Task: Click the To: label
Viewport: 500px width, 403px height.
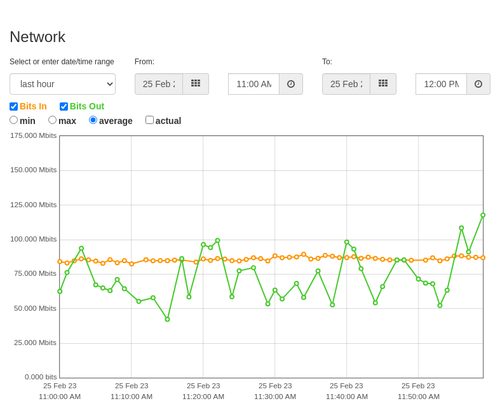Action: 327,62
